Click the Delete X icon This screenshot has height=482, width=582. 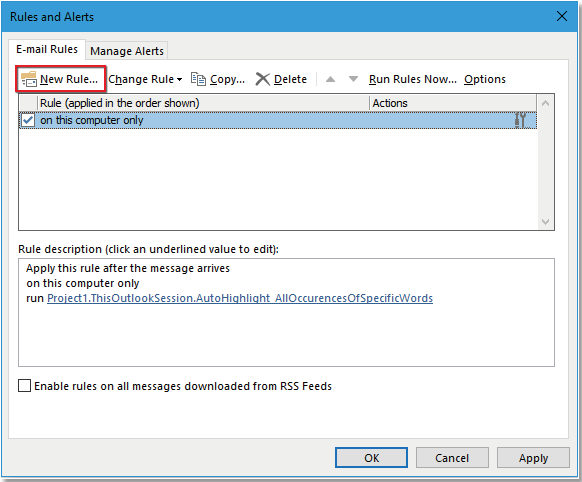263,79
